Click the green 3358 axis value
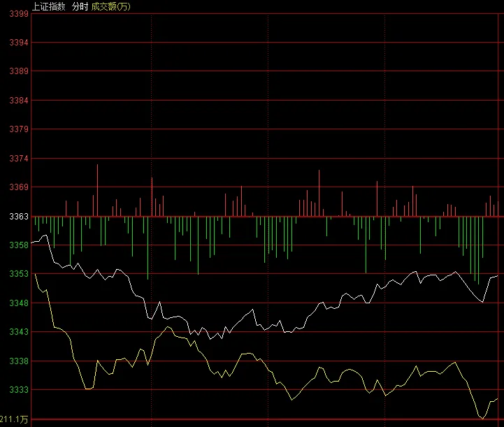 click(19, 245)
